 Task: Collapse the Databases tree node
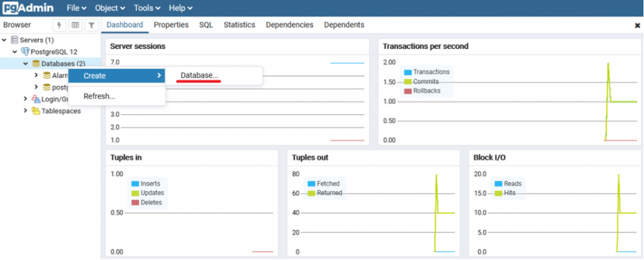click(26, 63)
